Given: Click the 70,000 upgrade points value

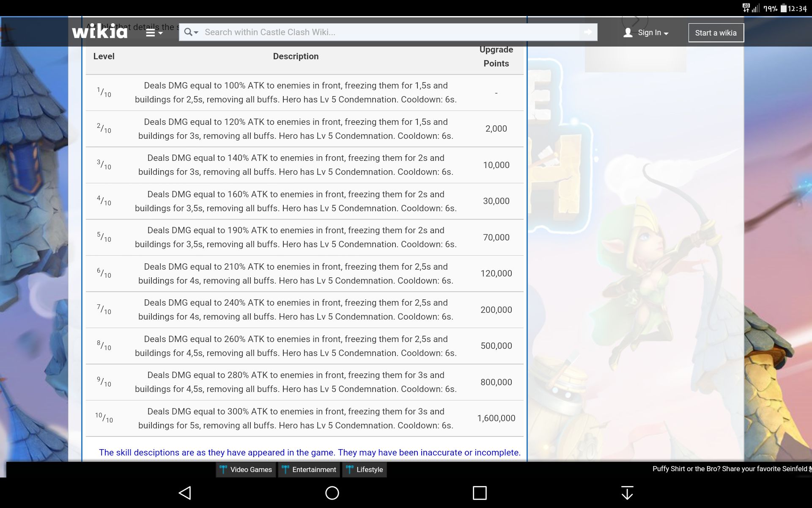Looking at the screenshot, I should (496, 237).
